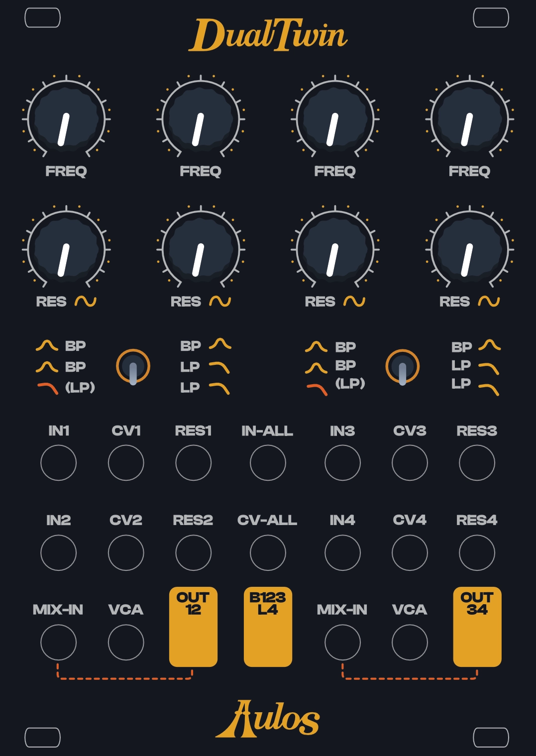This screenshot has width=536, height=756.
Task: Click the CV2 input jack
Action: point(126,552)
